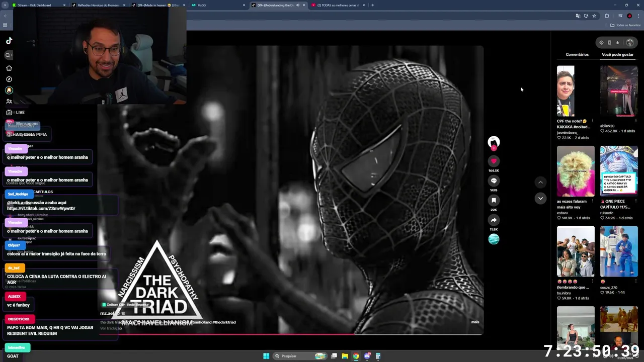Click the Discord icon on taskbar
The height and width of the screenshot is (362, 644).
tap(367, 356)
